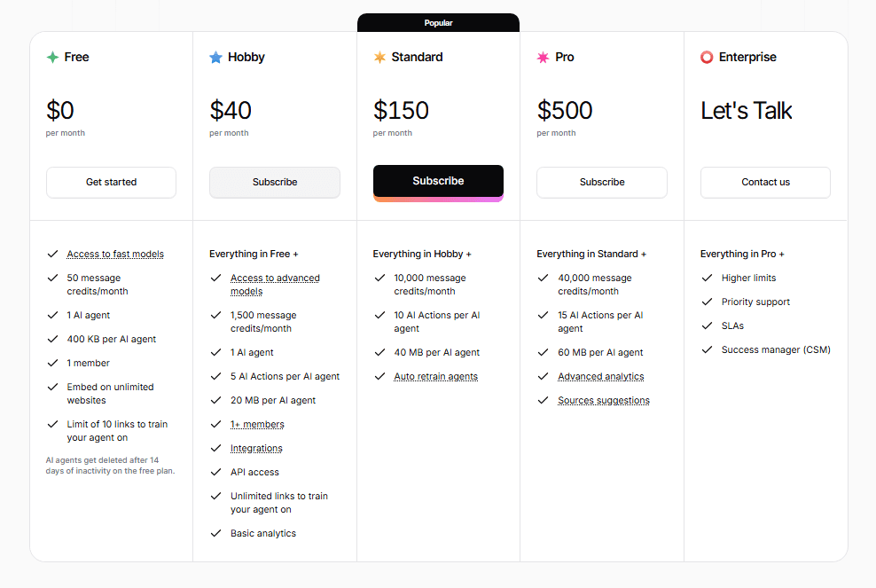876x588 pixels.
Task: Click the blue star icon beside Hobby
Action: (x=215, y=58)
